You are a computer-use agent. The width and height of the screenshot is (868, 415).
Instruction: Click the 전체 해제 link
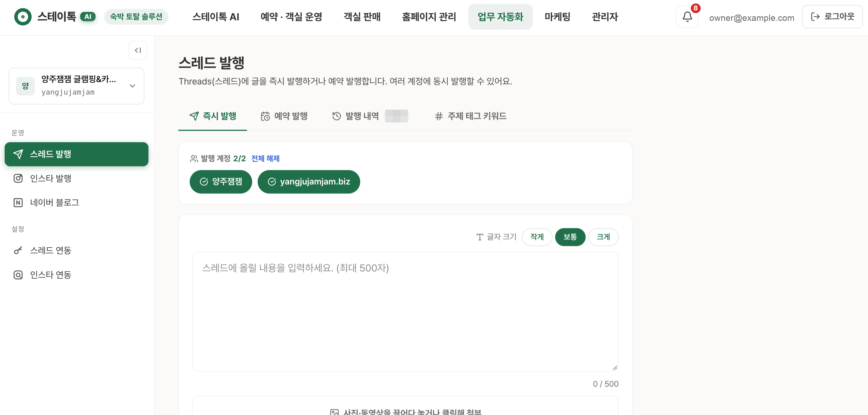tap(265, 158)
